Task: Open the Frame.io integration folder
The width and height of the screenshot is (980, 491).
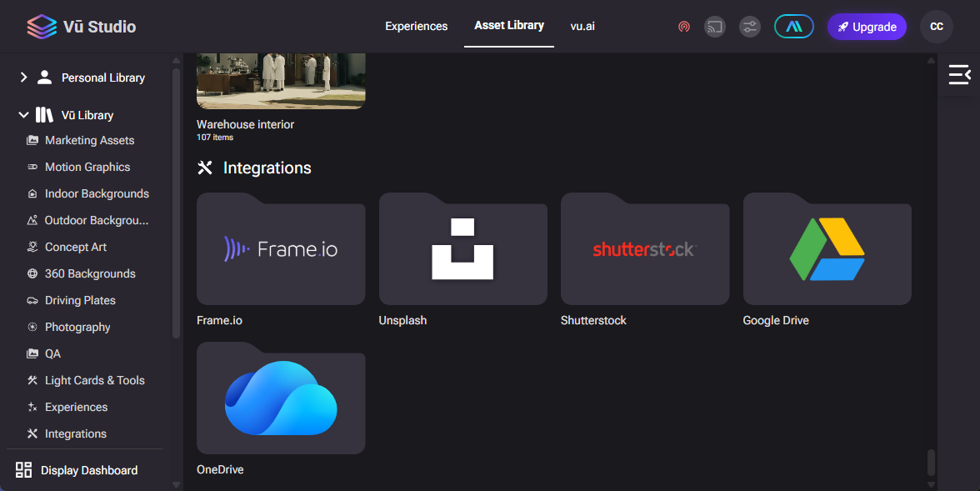Action: (x=281, y=249)
